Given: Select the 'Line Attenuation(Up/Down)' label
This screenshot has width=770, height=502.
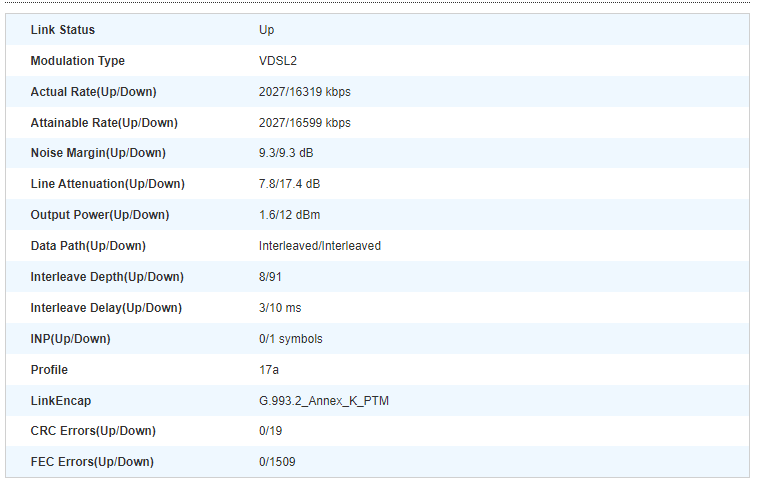Looking at the screenshot, I should pos(108,184).
